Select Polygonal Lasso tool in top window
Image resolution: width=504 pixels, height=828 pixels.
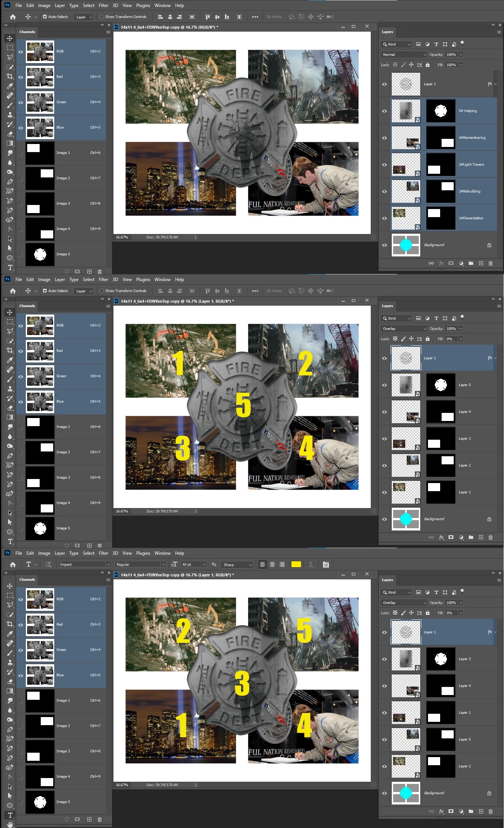coord(10,57)
